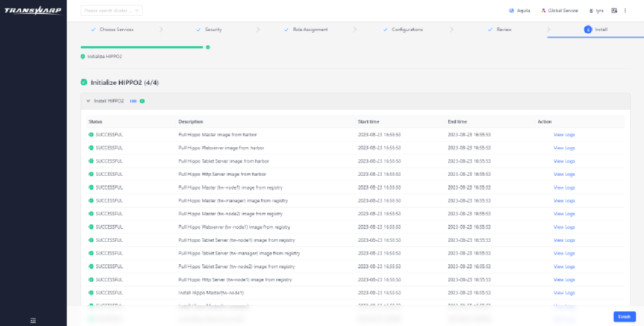Click success icon for Hippo Master (tw-node1) registry pull
This screenshot has width=644, height=326.
coord(91,187)
